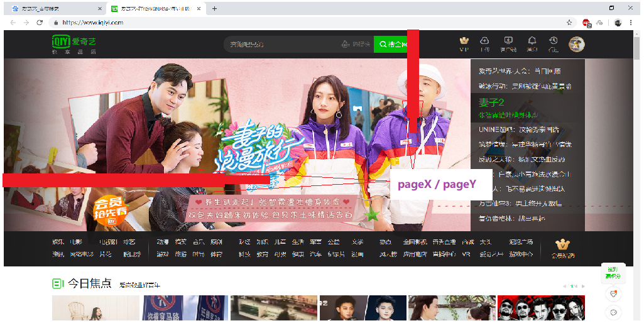Click the floating diamond icon button
Image resolution: width=644 pixels, height=328 pixels.
coord(613,293)
